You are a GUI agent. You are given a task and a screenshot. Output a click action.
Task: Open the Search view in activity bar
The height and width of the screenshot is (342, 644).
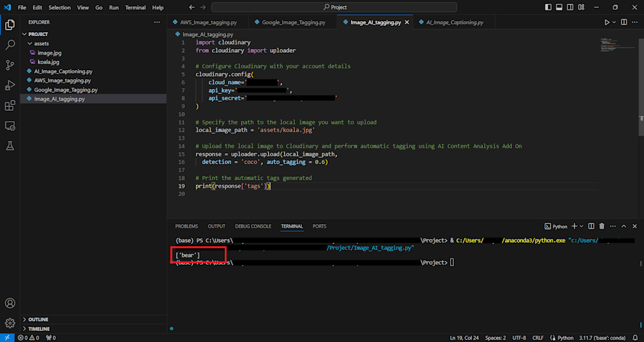click(10, 44)
